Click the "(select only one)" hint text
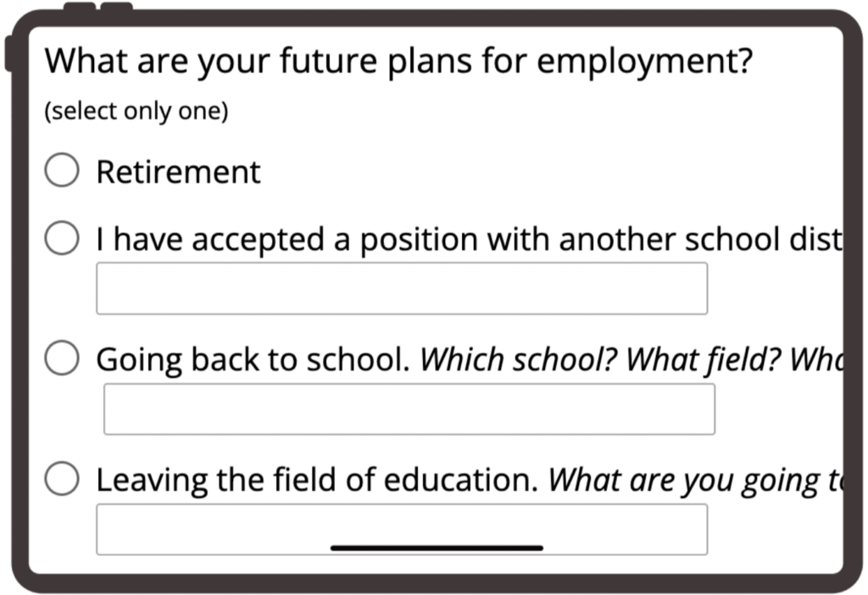 point(136,112)
